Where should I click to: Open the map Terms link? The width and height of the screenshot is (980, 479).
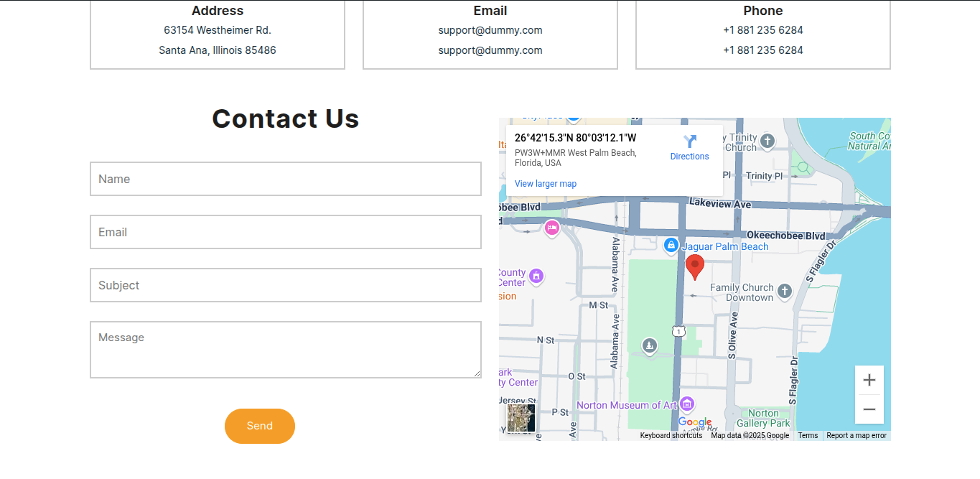pos(808,436)
